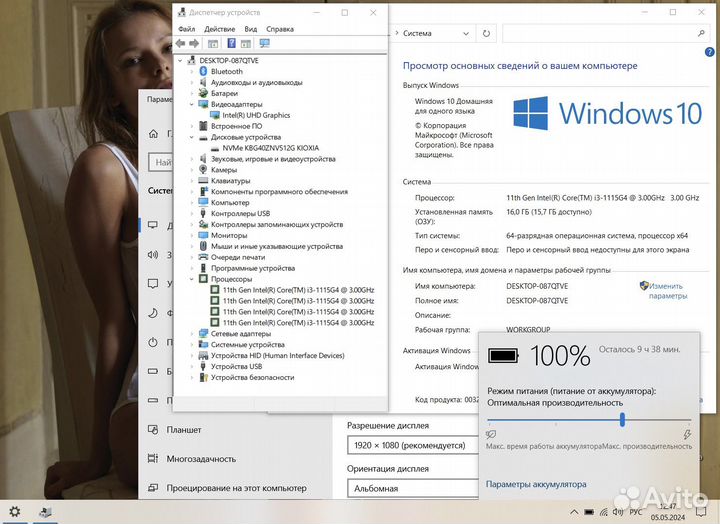Click the Клавиатуры category icon

(203, 180)
